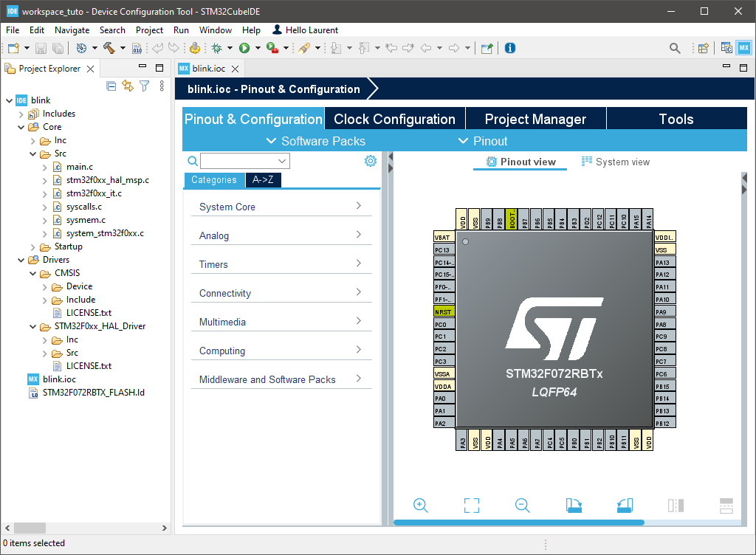Click the Save All toolbar icon

(58, 48)
